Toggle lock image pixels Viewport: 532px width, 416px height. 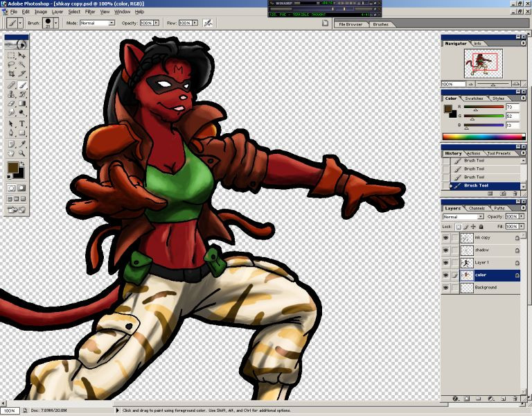[466, 227]
